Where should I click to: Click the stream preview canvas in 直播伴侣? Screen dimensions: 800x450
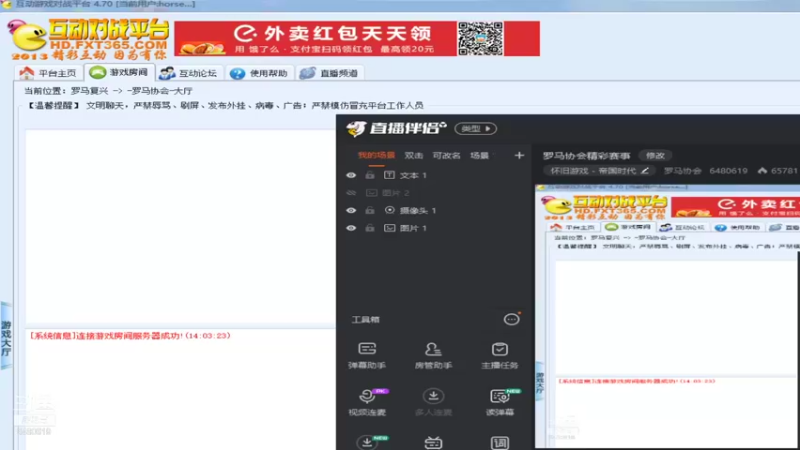[667, 316]
